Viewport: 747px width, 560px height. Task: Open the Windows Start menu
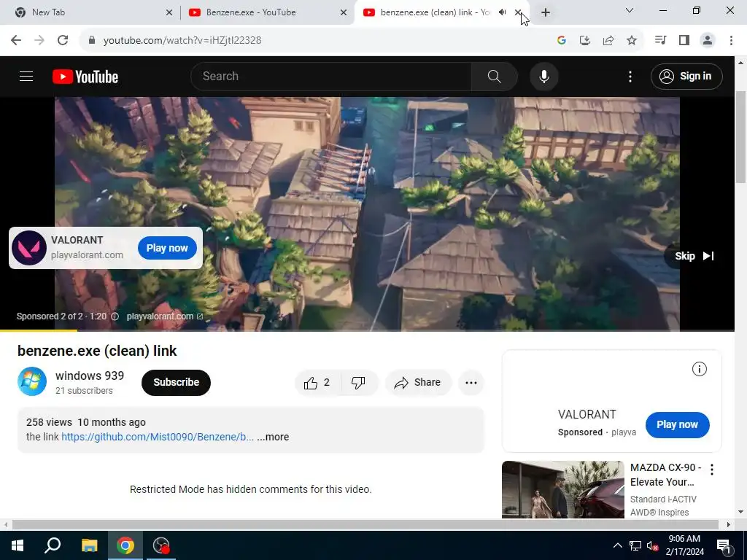click(18, 545)
